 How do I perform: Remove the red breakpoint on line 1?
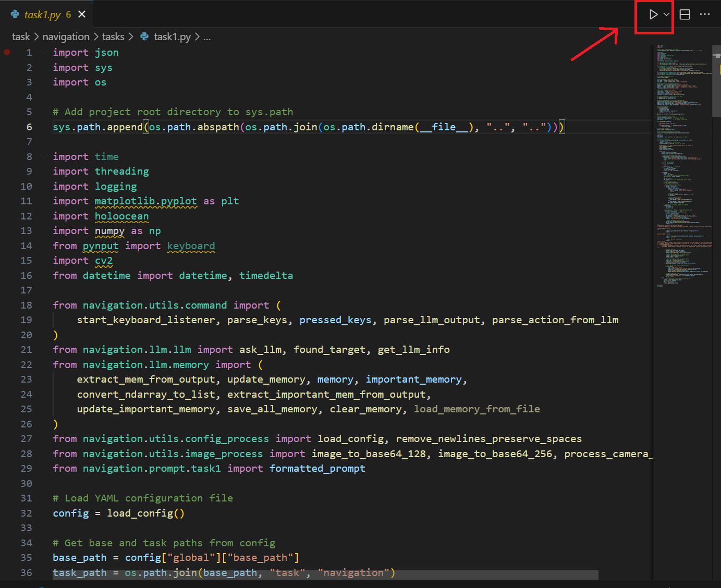(7, 52)
